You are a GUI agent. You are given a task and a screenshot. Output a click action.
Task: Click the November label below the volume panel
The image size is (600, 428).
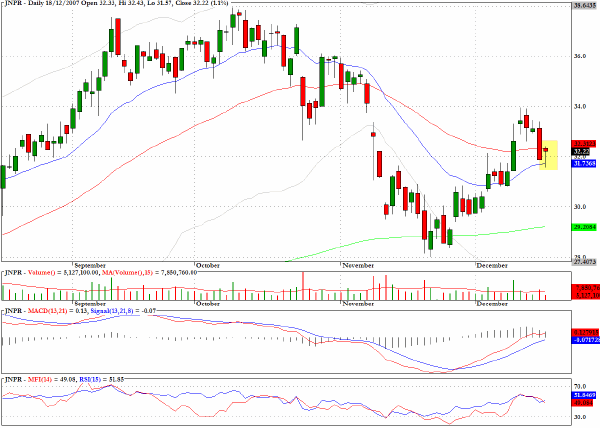click(358, 304)
